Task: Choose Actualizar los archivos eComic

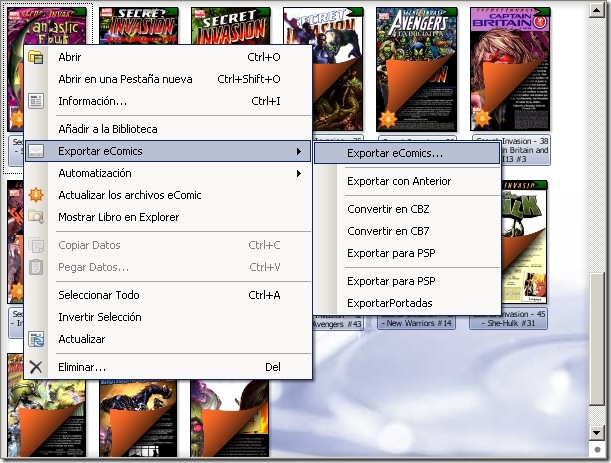Action: (x=168, y=195)
